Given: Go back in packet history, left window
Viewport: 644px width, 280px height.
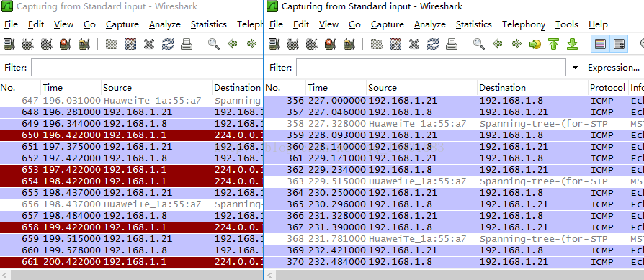Looking at the screenshot, I should click(x=233, y=43).
